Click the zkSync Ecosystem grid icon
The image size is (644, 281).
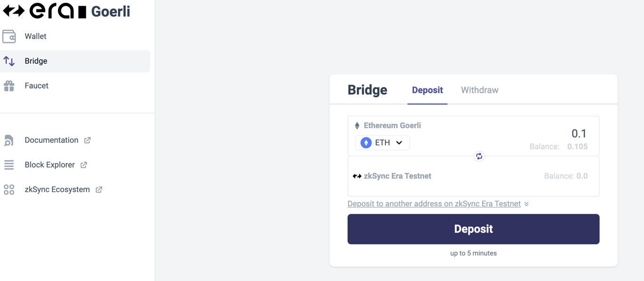point(9,189)
